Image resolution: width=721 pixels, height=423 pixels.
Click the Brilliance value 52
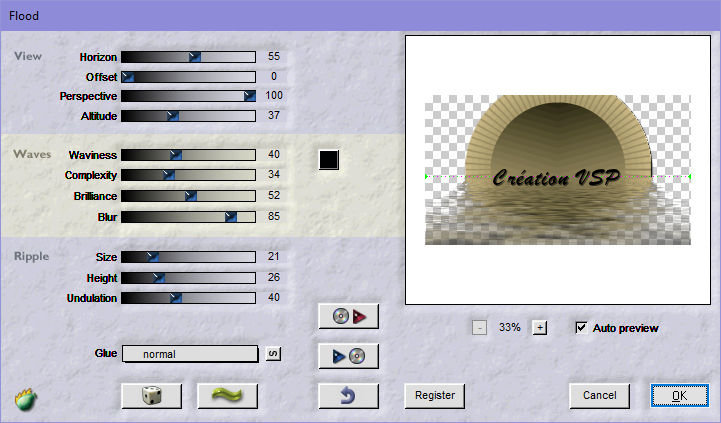click(274, 195)
